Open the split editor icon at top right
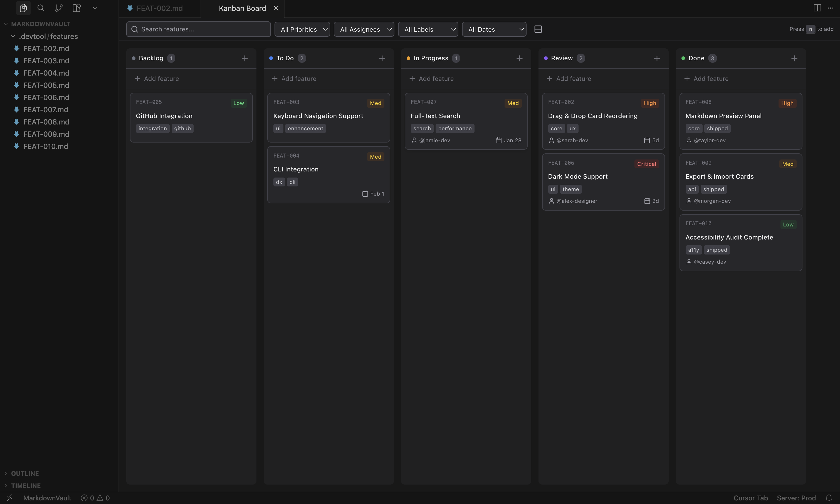The image size is (840, 504). [817, 8]
